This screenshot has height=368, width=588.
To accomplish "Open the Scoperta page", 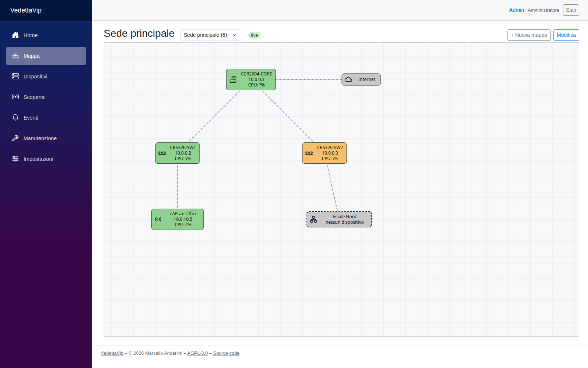I will [x=46, y=97].
